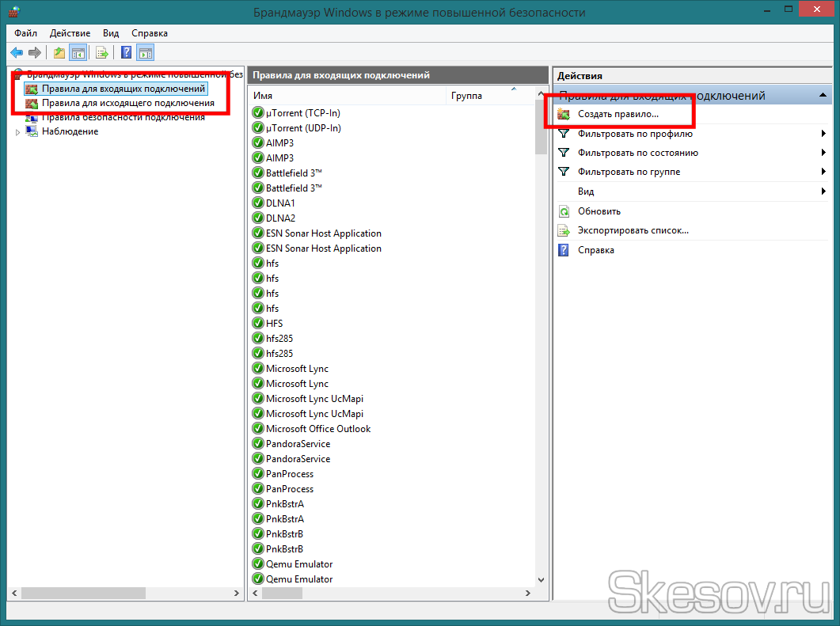Click Создать правило... in actions pane
Screen dimensions: 840x626
tap(618, 115)
